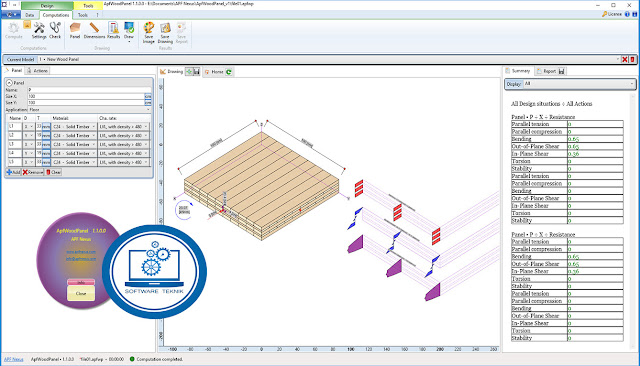Toggle Dimensions ruler icon in ribbon
The height and width of the screenshot is (366, 640).
pyautogui.click(x=94, y=28)
